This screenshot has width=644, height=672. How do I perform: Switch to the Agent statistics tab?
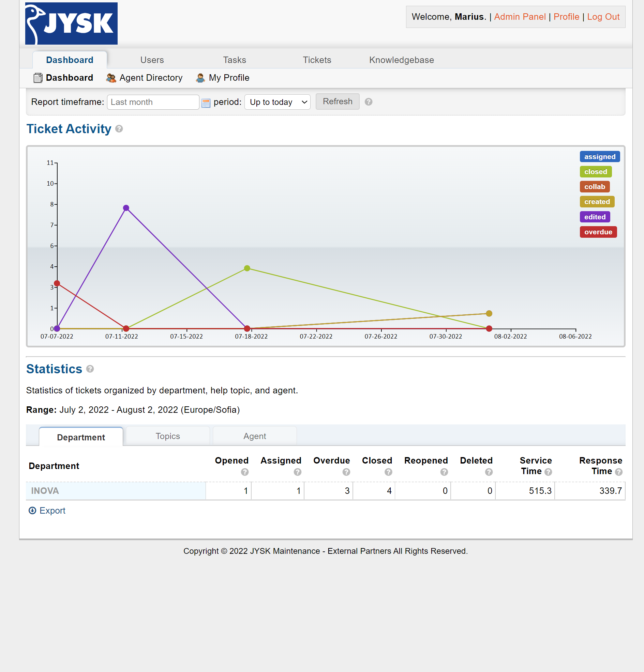coord(255,436)
